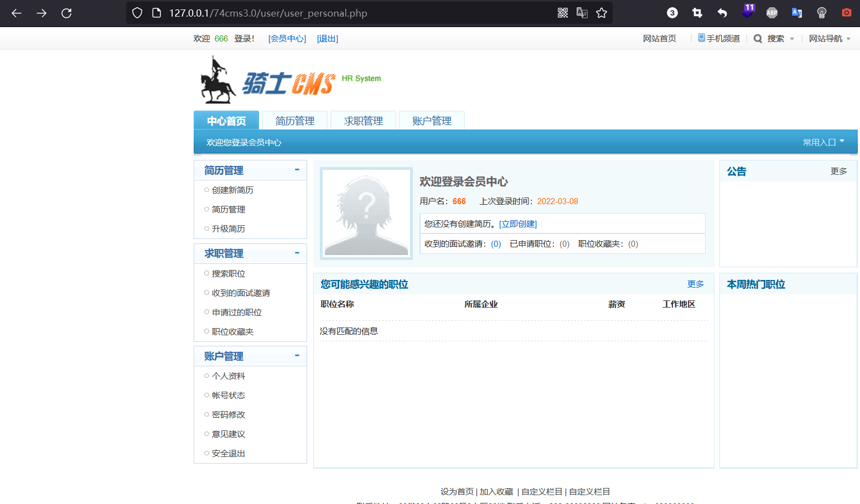860x504 pixels.
Task: Reload the page
Action: point(66,13)
